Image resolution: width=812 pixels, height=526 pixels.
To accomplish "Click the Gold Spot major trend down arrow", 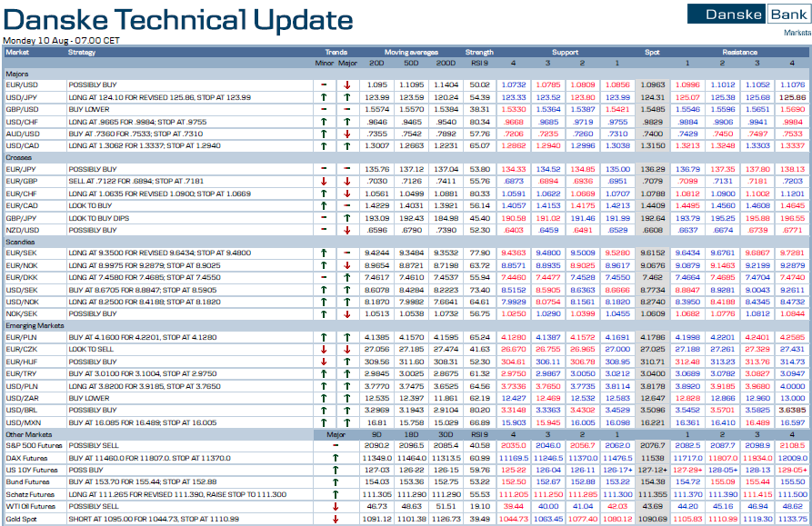I will tap(335, 519).
